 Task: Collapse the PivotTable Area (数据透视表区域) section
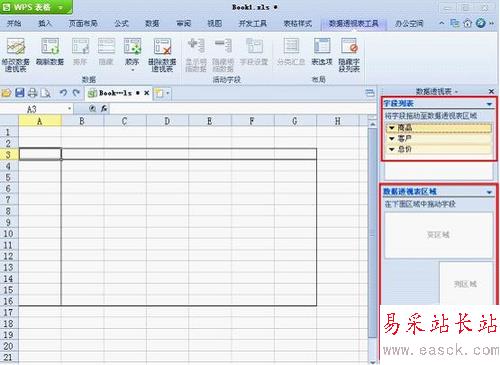pyautogui.click(x=489, y=192)
